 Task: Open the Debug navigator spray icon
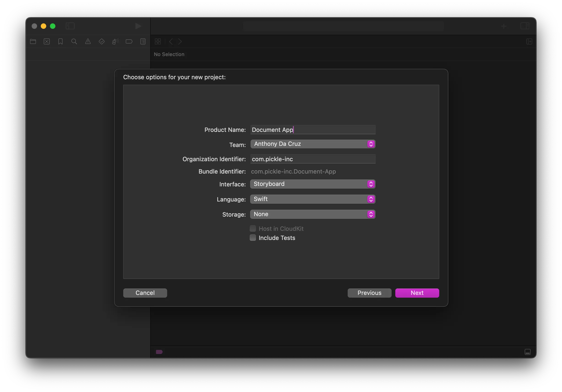(115, 41)
